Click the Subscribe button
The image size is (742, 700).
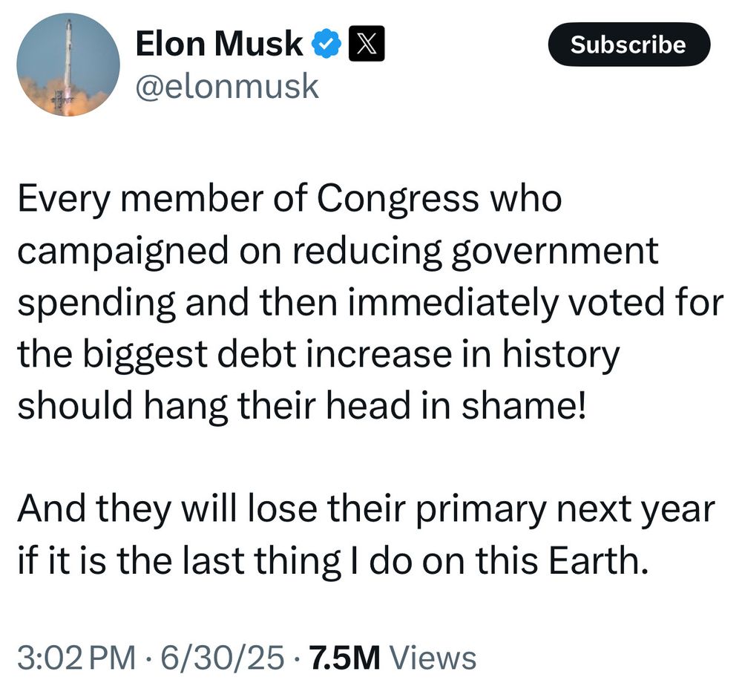coord(629,45)
